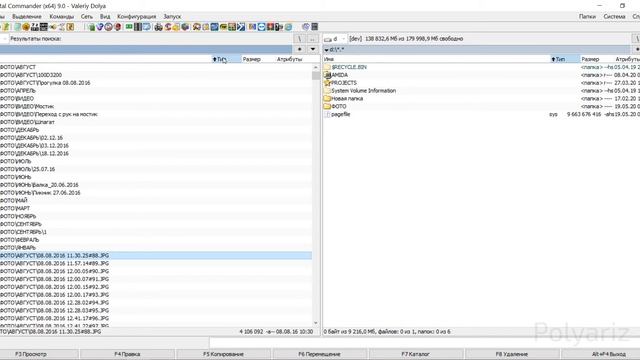Image resolution: width=640 pixels, height=360 pixels.
Task: Click the F3 Просмотр button
Action: (31, 354)
